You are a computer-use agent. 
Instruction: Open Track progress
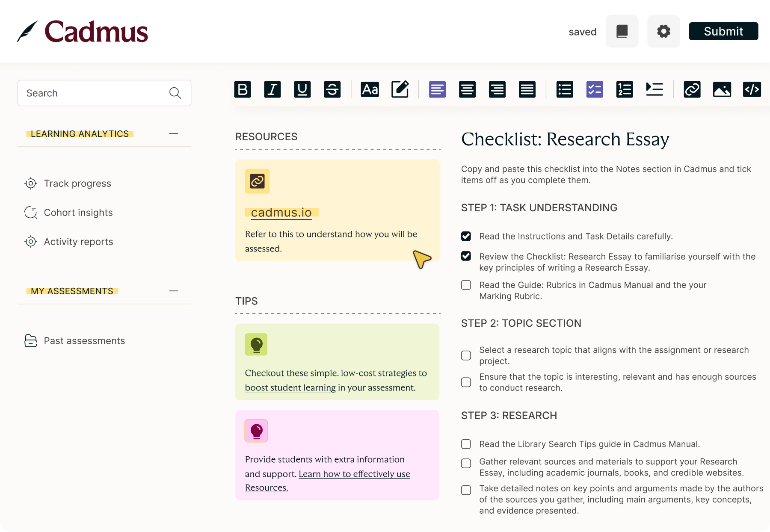tap(68, 183)
